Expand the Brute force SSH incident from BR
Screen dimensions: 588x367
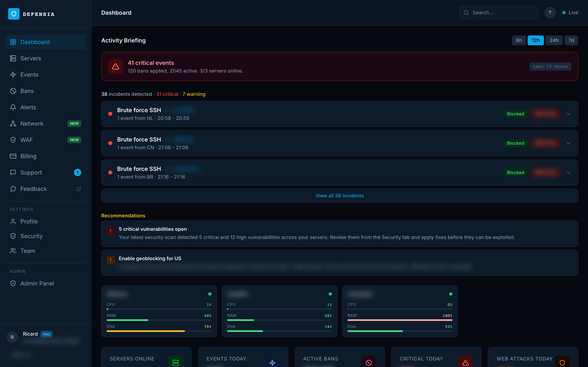click(569, 172)
